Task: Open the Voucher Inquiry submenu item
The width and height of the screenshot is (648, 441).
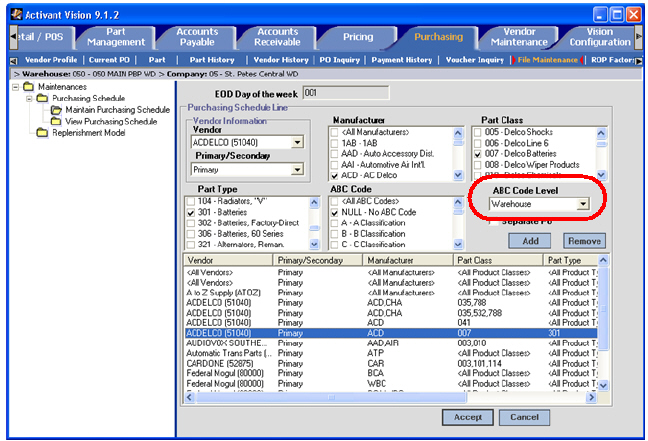Action: pos(474,60)
